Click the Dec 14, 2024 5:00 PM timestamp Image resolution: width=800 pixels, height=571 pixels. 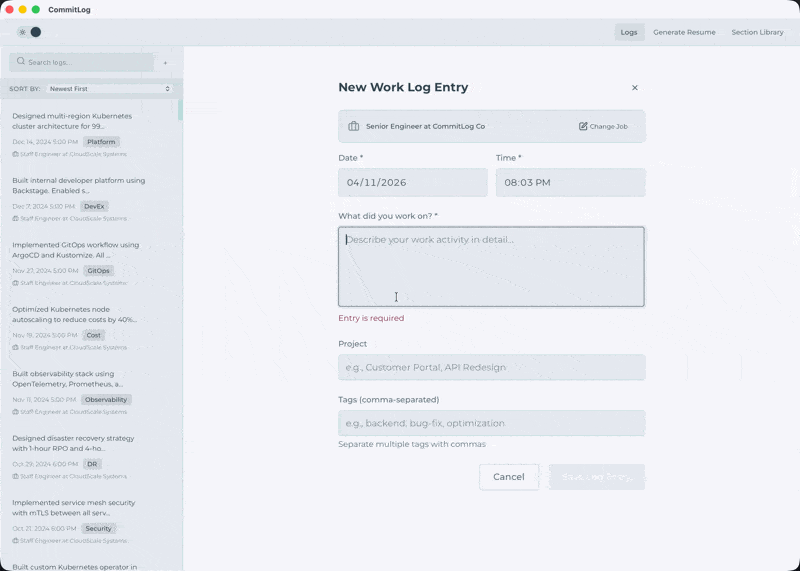(45, 142)
